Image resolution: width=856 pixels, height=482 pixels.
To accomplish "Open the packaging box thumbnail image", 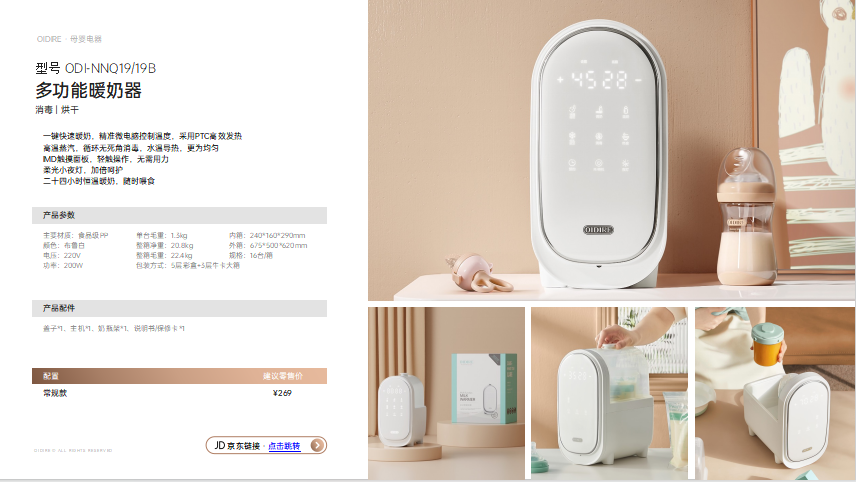I will point(446,393).
